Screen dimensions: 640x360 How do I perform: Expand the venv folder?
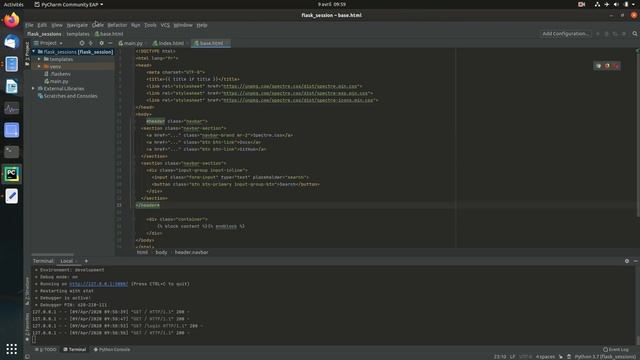(39, 67)
